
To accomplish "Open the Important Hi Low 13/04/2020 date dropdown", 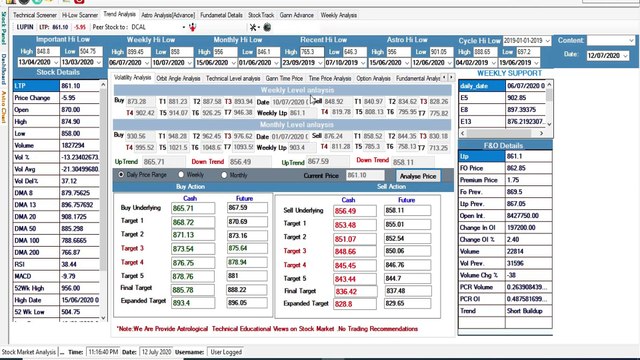I will pyautogui.click(x=56, y=62).
